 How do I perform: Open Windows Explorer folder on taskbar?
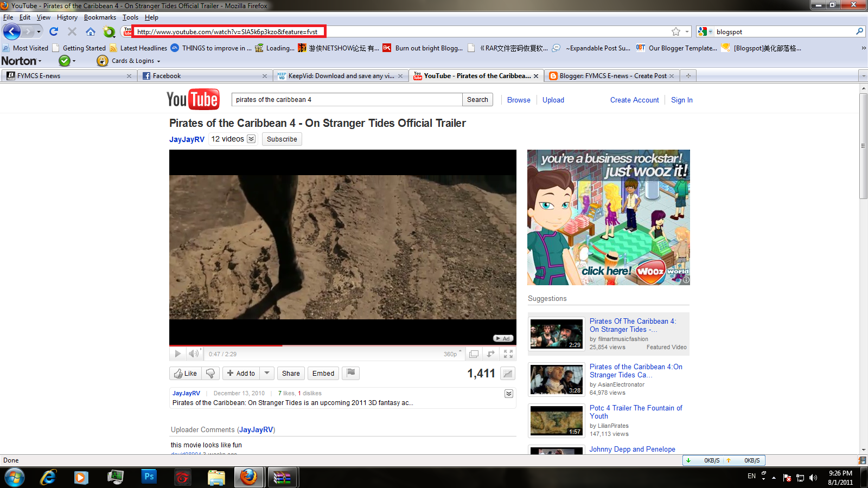click(x=216, y=477)
